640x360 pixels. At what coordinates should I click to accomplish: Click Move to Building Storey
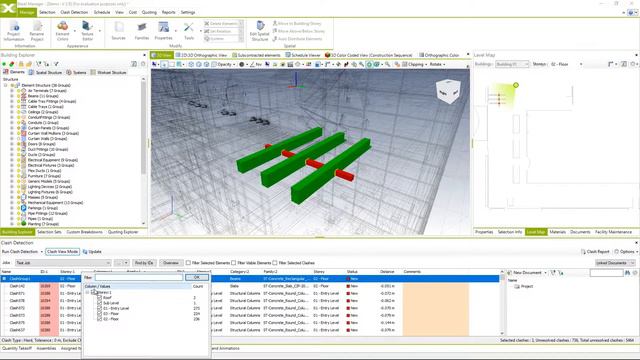pos(297,24)
